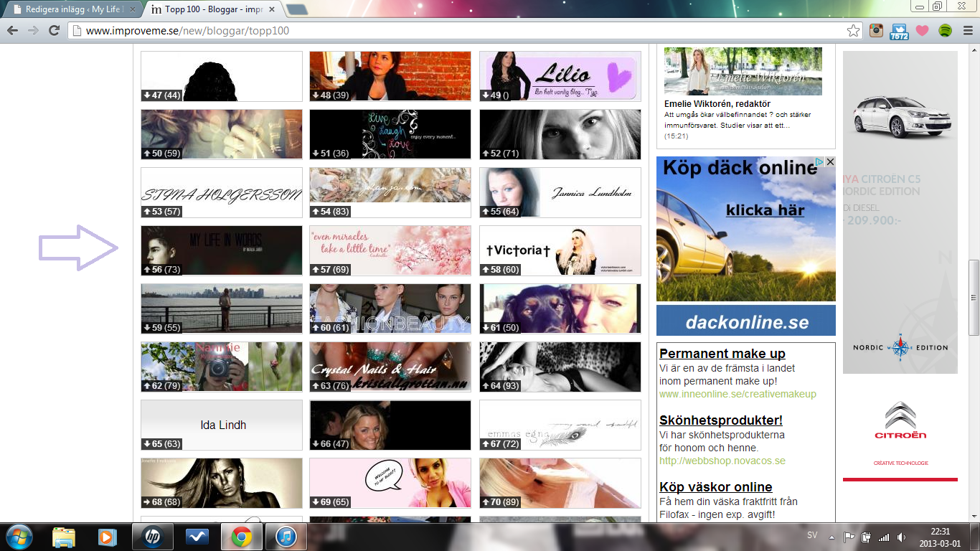Open the 'My Life in Words' blog thumbnail
Image resolution: width=980 pixels, height=551 pixels.
pos(221,250)
